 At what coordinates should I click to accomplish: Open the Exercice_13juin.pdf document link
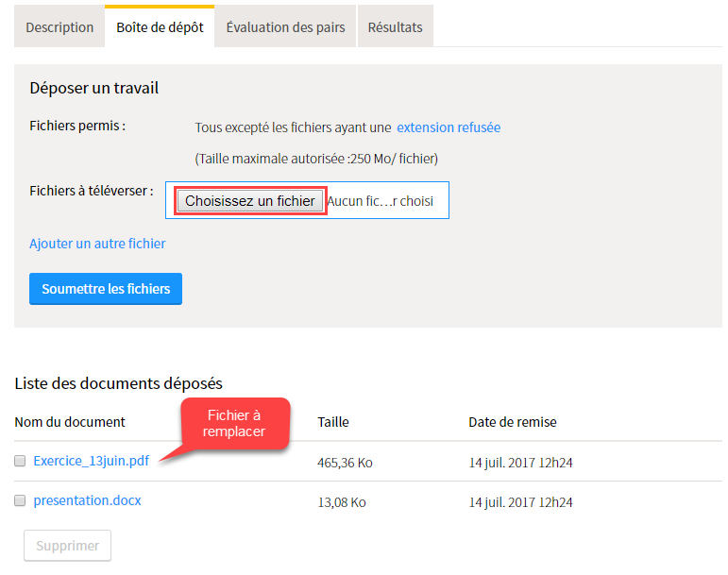click(x=92, y=461)
